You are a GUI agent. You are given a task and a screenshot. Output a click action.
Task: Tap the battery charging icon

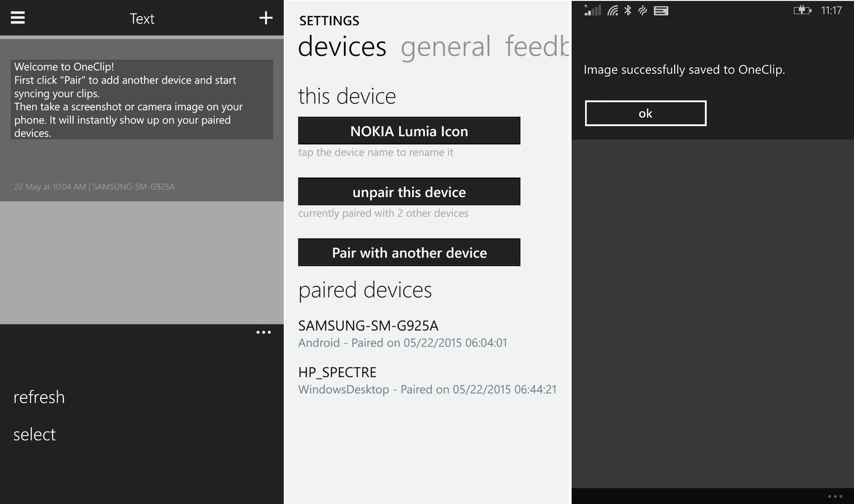(x=802, y=10)
